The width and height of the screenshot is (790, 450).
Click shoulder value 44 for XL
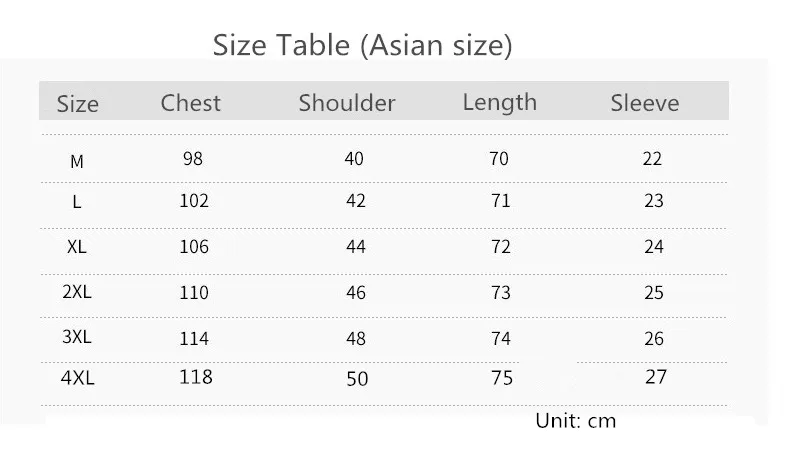355,246
